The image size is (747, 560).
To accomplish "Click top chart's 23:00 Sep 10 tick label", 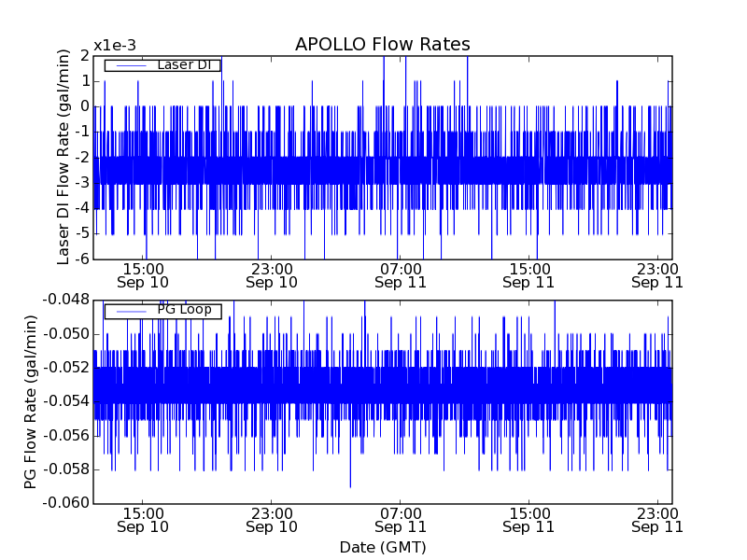I will (272, 274).
